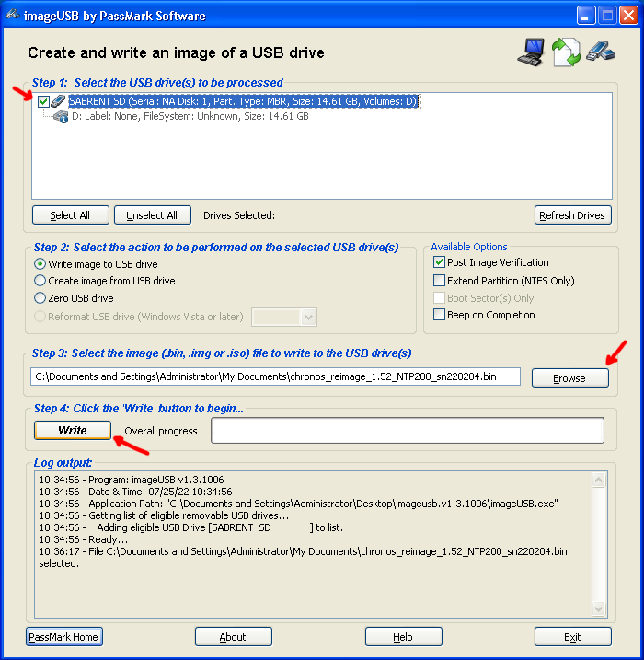This screenshot has height=660, width=644.
Task: Open the About dialog
Action: pyautogui.click(x=234, y=636)
